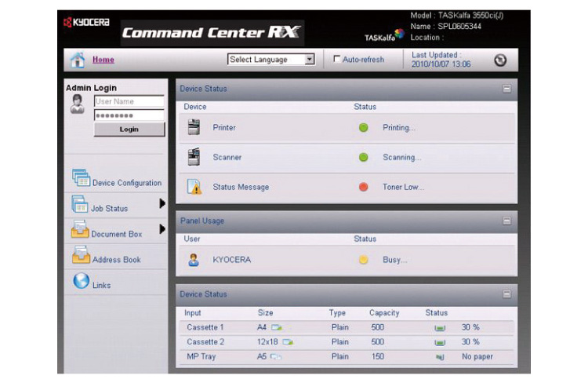Collapse the Panel Usage panel

click(506, 221)
